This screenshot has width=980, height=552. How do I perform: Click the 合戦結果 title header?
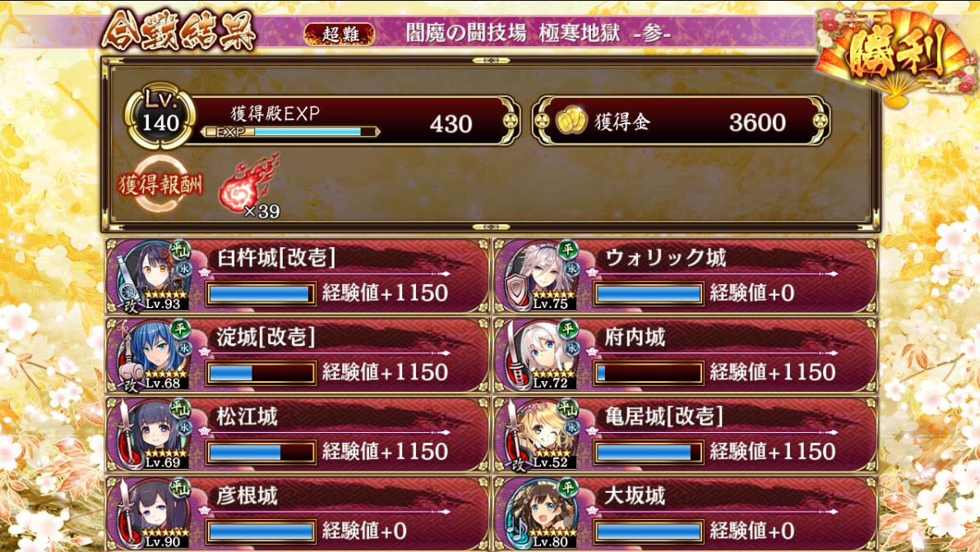178,30
